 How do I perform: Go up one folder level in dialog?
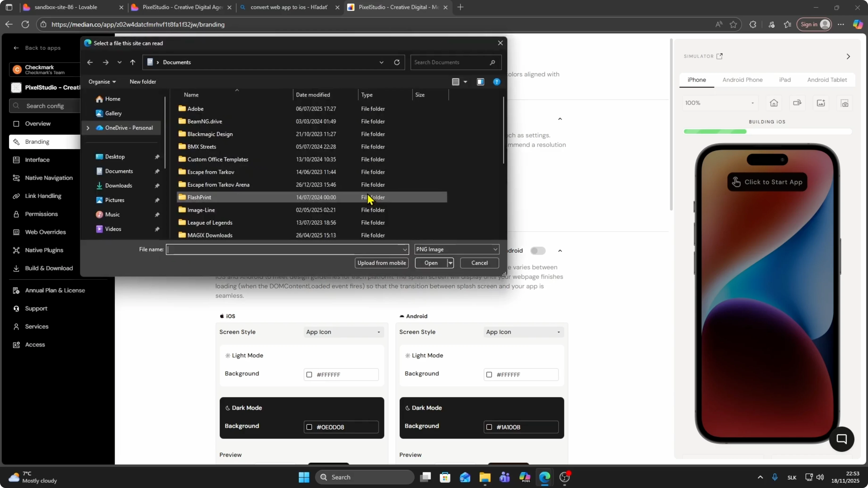point(132,62)
